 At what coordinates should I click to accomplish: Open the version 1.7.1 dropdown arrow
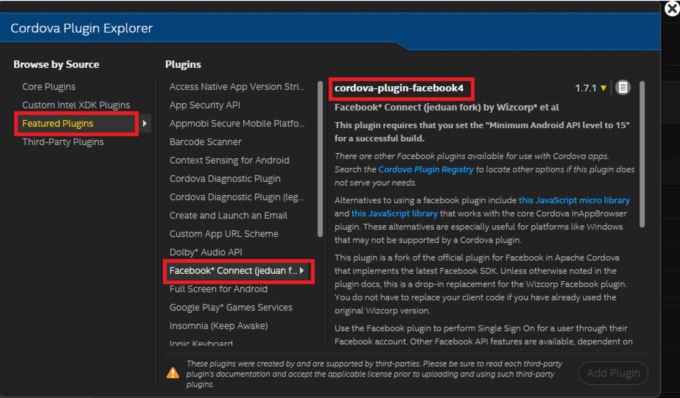(x=603, y=88)
